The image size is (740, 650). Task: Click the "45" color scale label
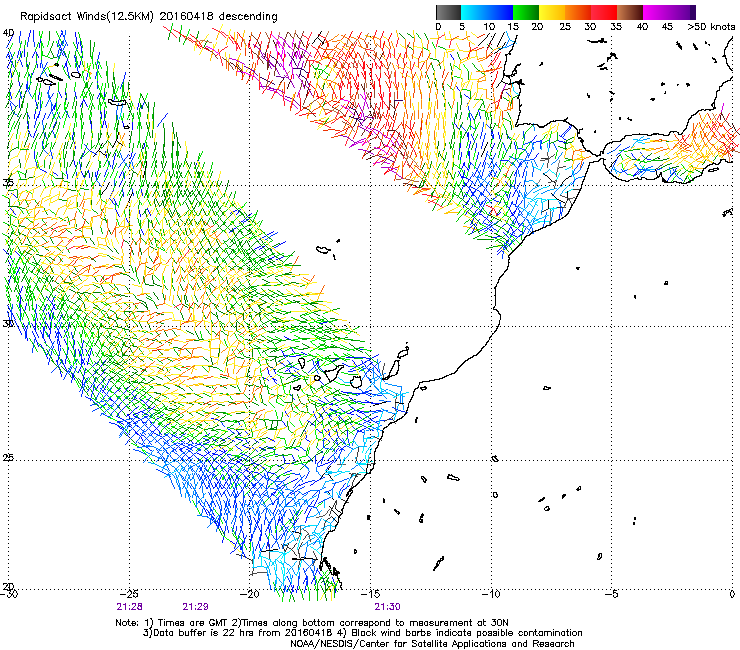pyautogui.click(x=667, y=27)
